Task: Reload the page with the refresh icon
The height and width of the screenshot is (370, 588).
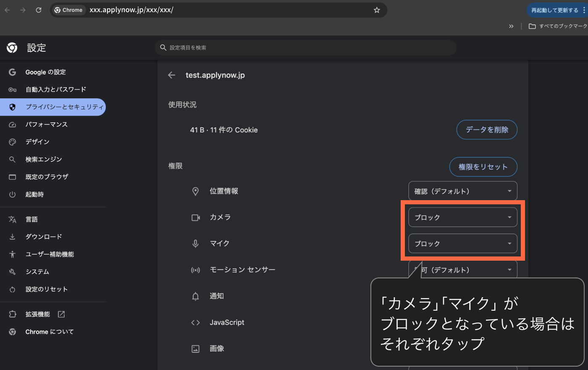Action: (39, 10)
